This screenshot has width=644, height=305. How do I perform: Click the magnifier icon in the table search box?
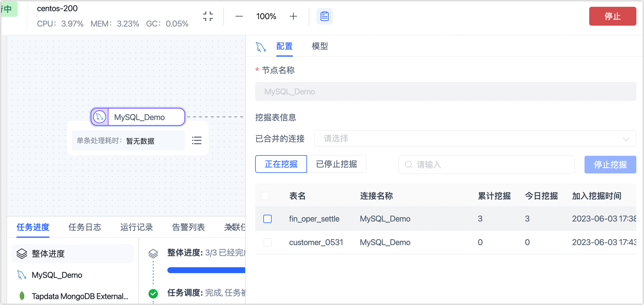click(408, 165)
